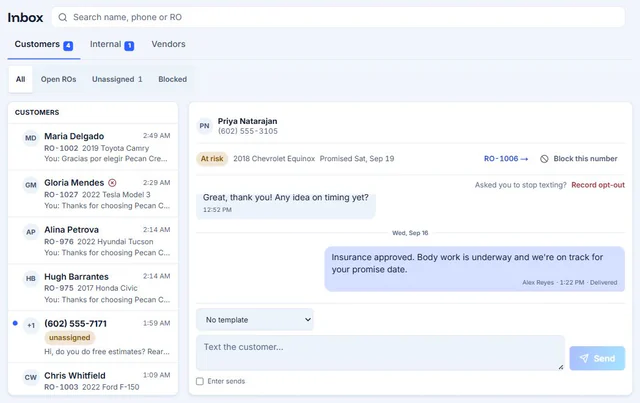Click RO-1002 2019 Toyota Camry text
Viewport: 640px width, 403px height.
97,148
